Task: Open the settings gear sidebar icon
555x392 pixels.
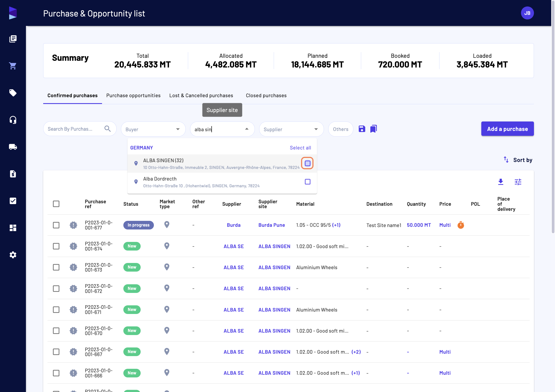Action: (x=13, y=255)
